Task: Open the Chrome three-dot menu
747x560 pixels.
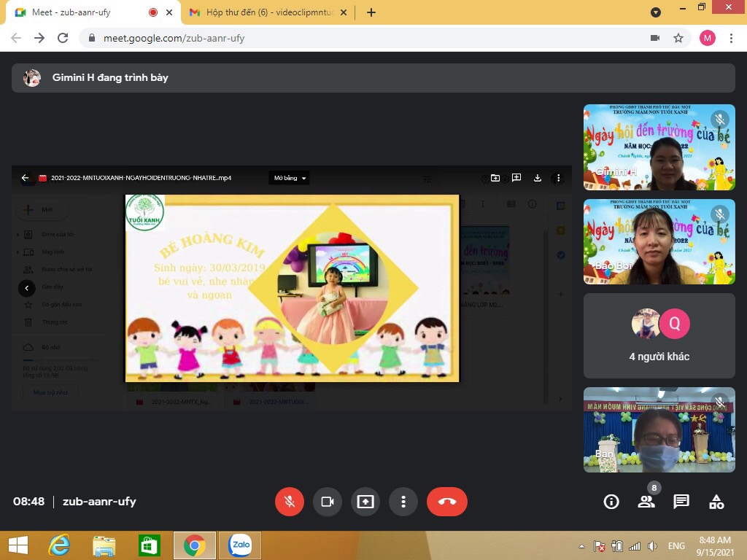Action: [731, 38]
